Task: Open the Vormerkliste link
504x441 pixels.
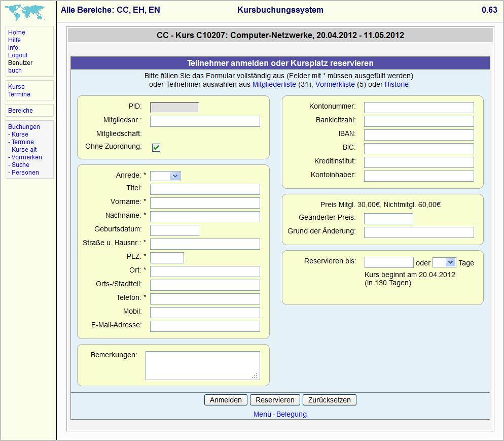Action: [x=335, y=84]
